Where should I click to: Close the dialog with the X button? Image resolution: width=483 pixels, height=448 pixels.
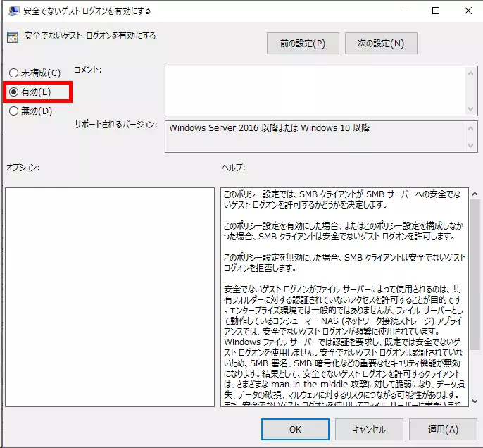[x=468, y=11]
